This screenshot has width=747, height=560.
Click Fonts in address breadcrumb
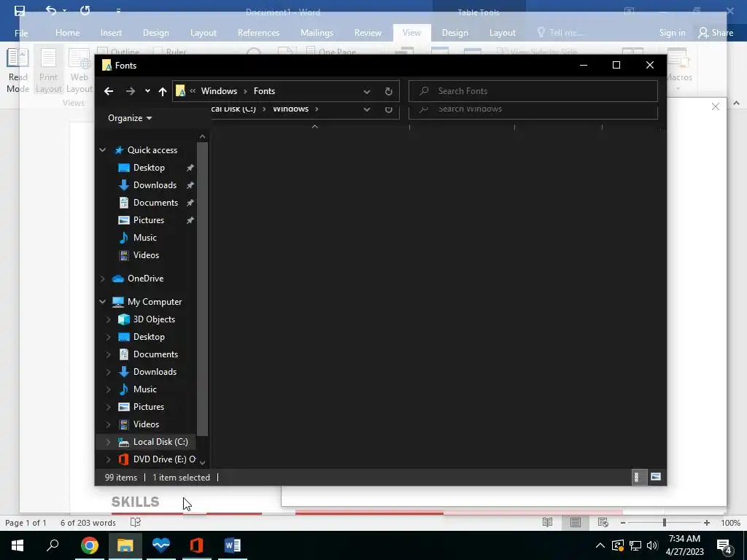click(x=264, y=91)
